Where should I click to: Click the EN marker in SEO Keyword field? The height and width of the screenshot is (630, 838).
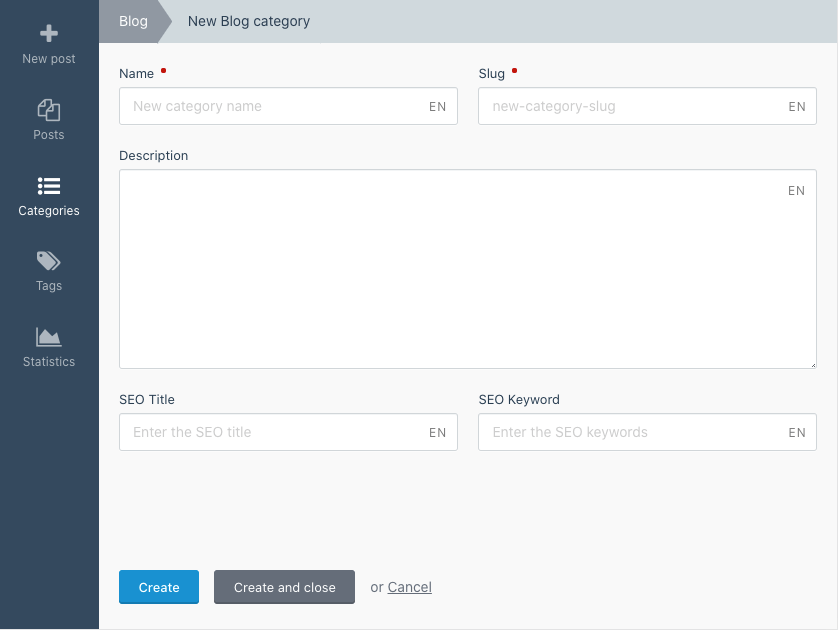click(x=797, y=432)
